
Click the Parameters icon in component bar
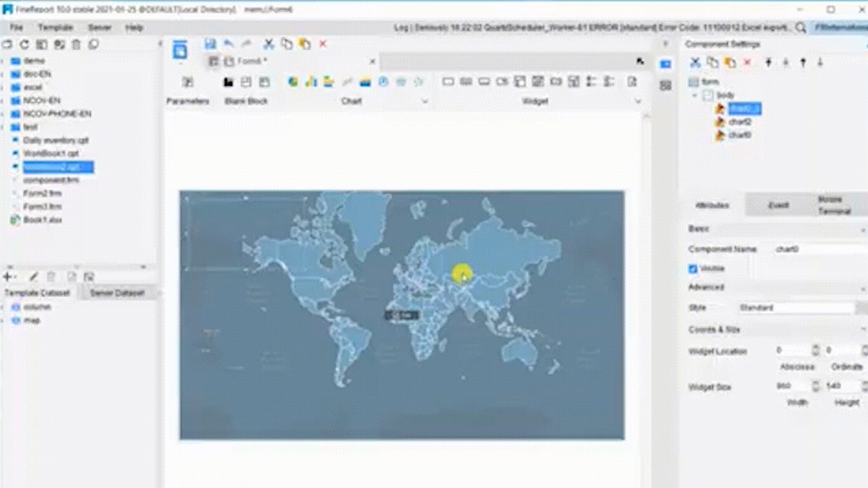[x=187, y=82]
